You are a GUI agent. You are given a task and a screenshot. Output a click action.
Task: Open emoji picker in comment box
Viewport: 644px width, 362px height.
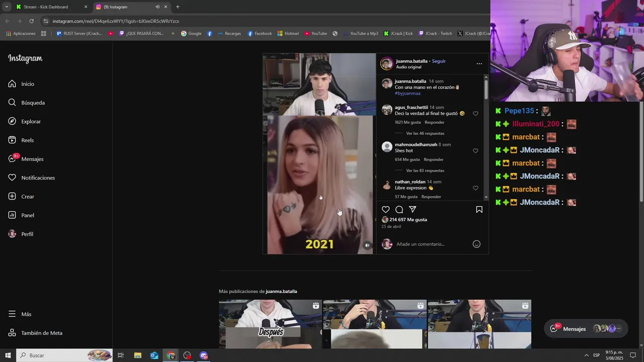476,244
